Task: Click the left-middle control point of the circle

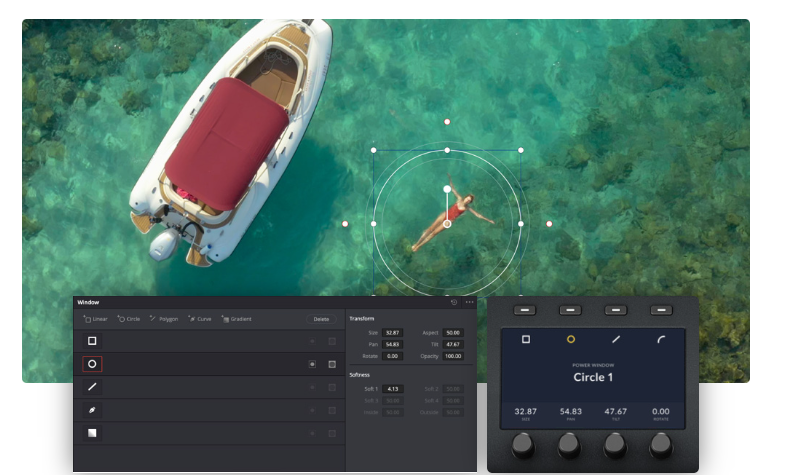Action: tap(374, 224)
